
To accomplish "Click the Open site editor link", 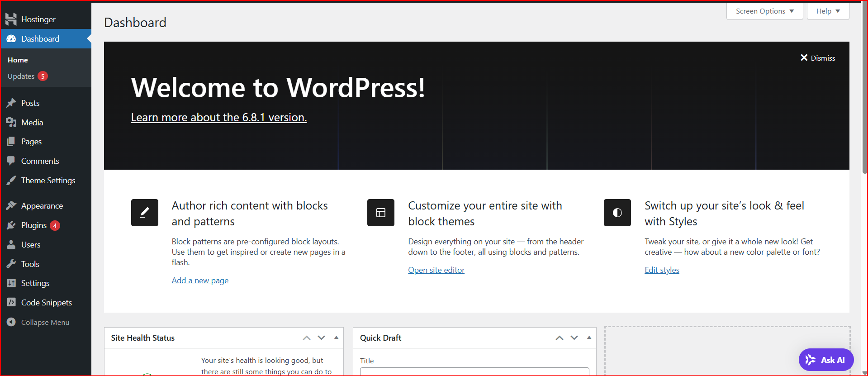I will point(436,270).
